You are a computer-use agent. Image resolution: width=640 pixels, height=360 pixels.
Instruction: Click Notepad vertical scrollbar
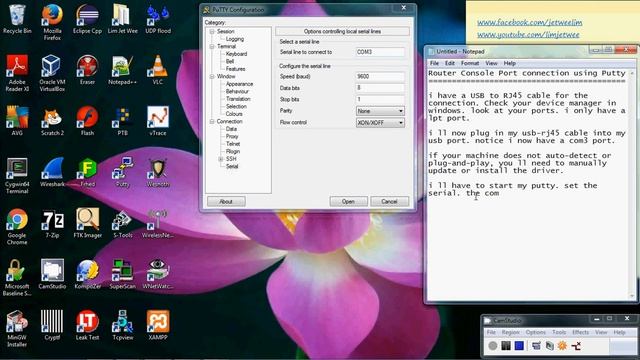[x=632, y=184]
